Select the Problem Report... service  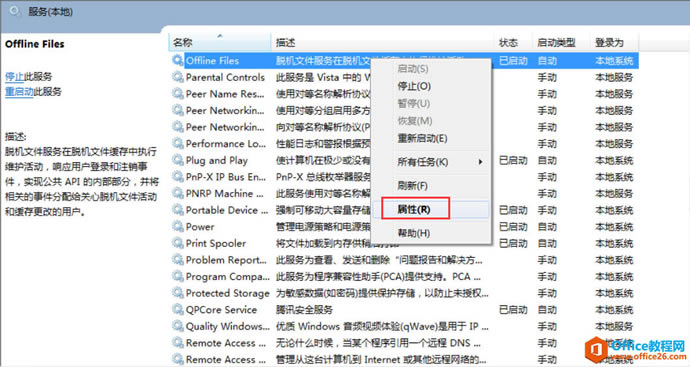point(226,260)
